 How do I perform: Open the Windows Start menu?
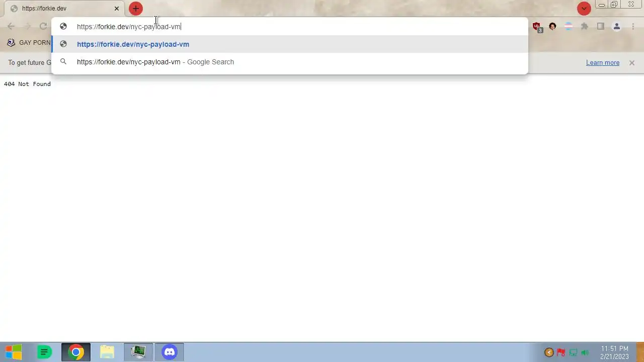pyautogui.click(x=14, y=352)
